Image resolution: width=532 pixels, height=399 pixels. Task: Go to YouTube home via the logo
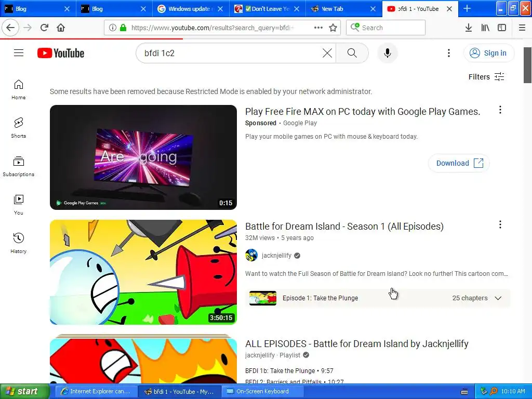point(61,54)
